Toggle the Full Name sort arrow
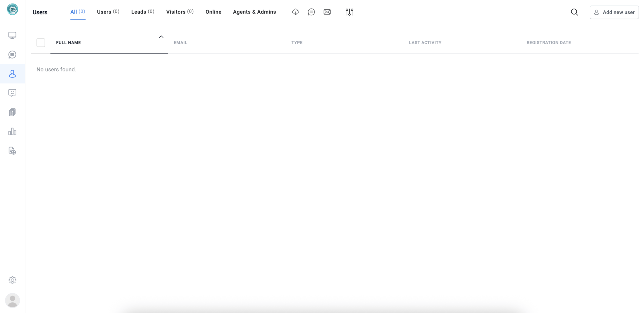The width and height of the screenshot is (644, 313). 161,37
